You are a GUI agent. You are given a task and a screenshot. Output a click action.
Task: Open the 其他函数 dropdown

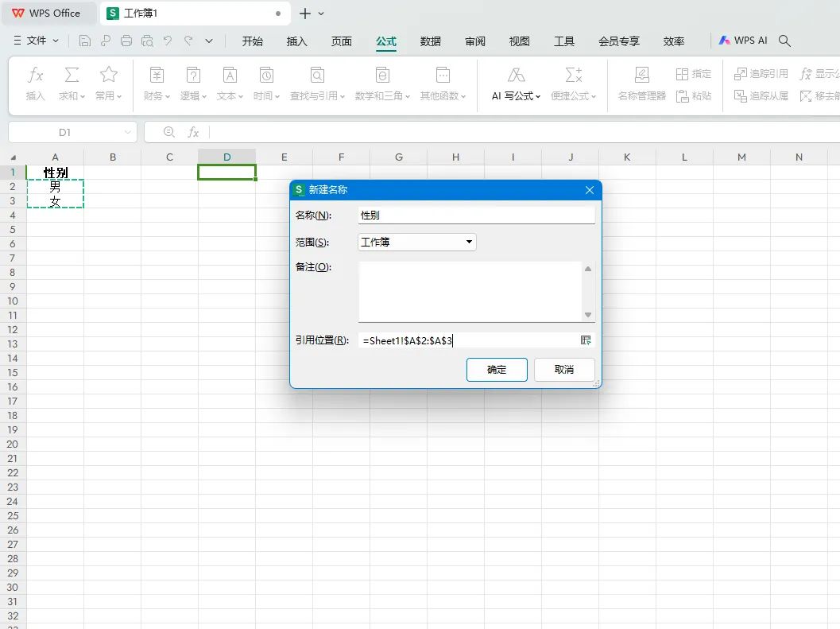pyautogui.click(x=443, y=84)
